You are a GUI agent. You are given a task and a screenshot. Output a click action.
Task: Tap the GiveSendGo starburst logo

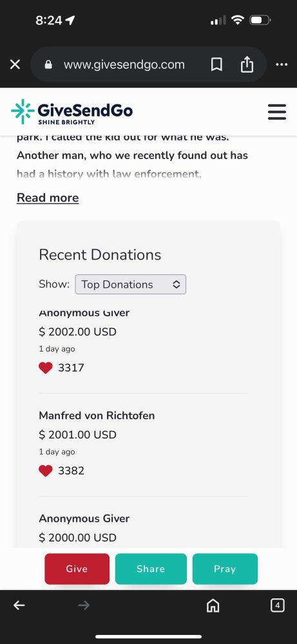point(23,111)
